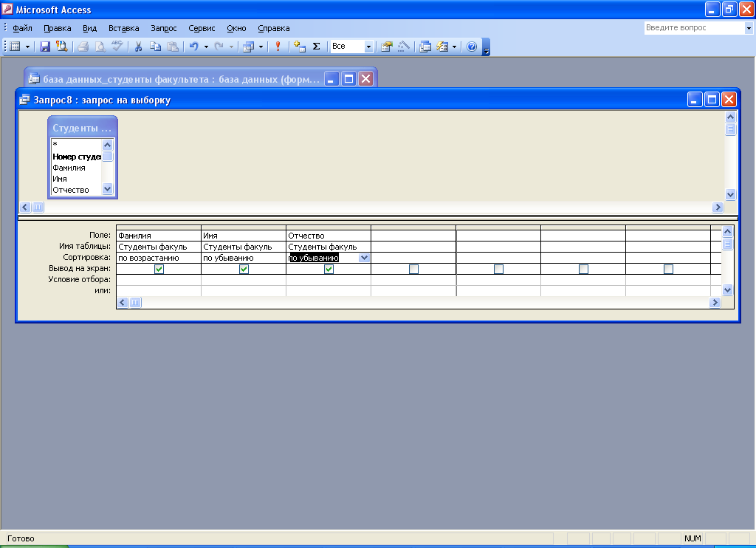Open Microsoft Access Help icon
This screenshot has width=756, height=548.
coord(472,47)
